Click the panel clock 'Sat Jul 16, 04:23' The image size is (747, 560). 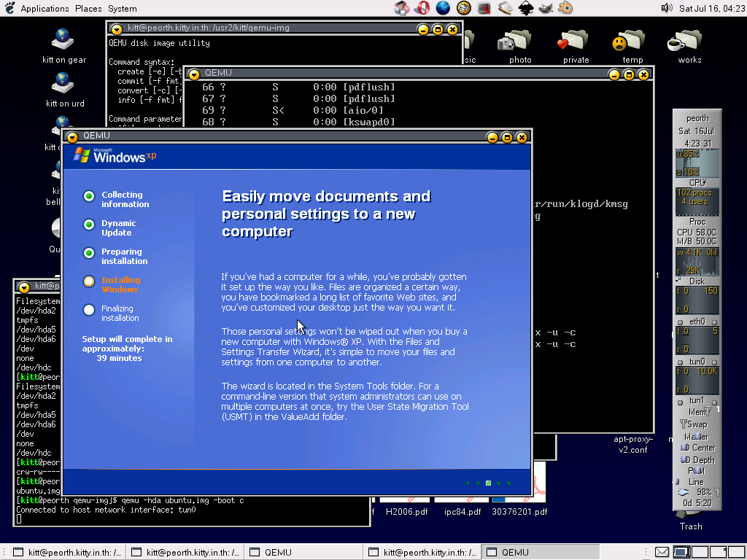711,9
